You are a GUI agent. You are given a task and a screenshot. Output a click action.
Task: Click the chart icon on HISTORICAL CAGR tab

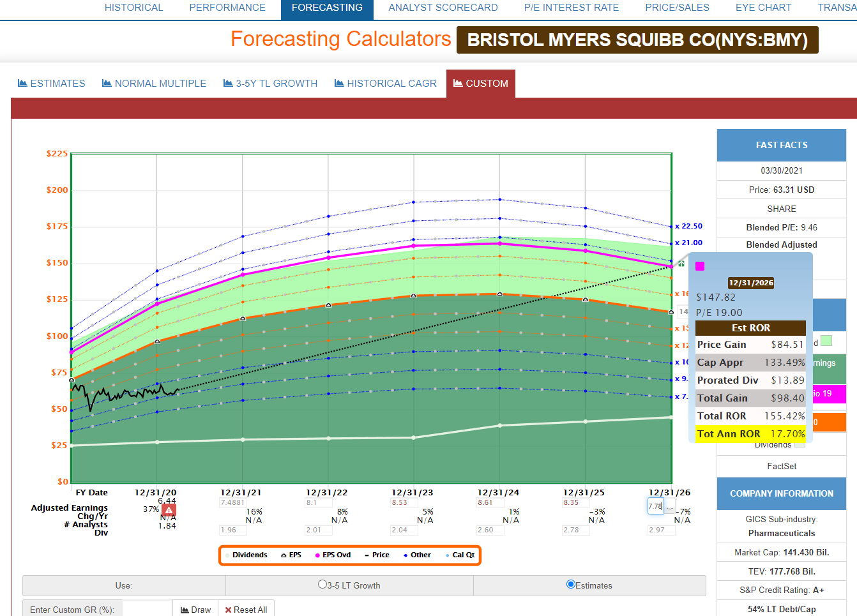point(339,83)
